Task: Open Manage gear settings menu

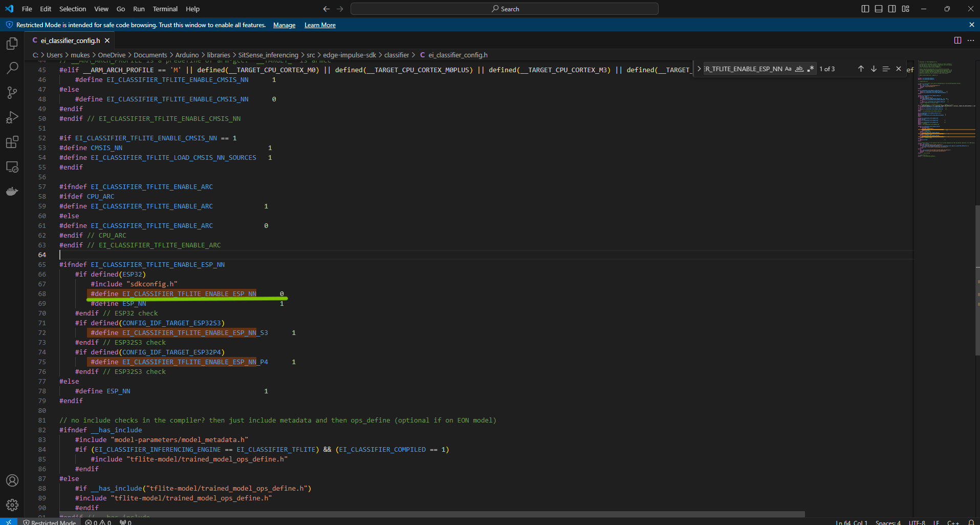Action: (x=12, y=505)
